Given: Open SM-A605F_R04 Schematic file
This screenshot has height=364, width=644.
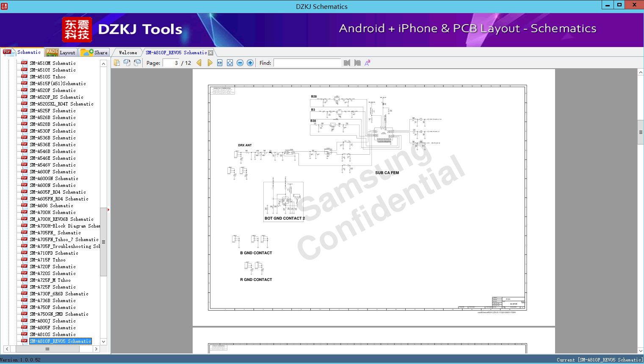Looking at the screenshot, I should point(58,192).
